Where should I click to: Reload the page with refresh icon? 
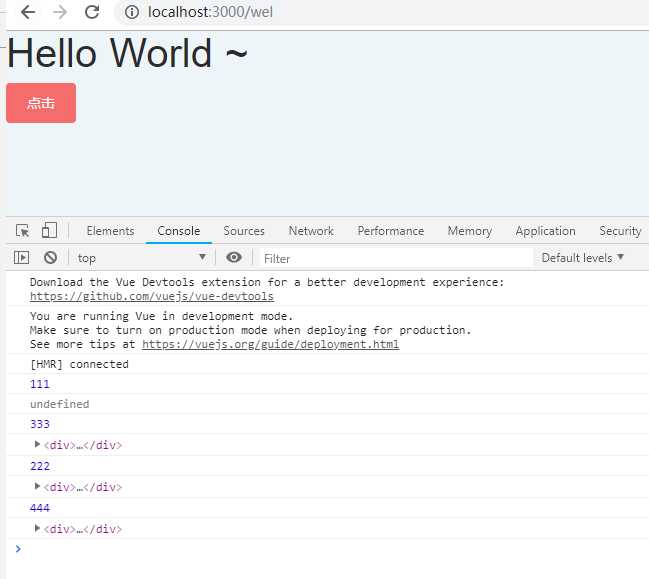pyautogui.click(x=92, y=12)
